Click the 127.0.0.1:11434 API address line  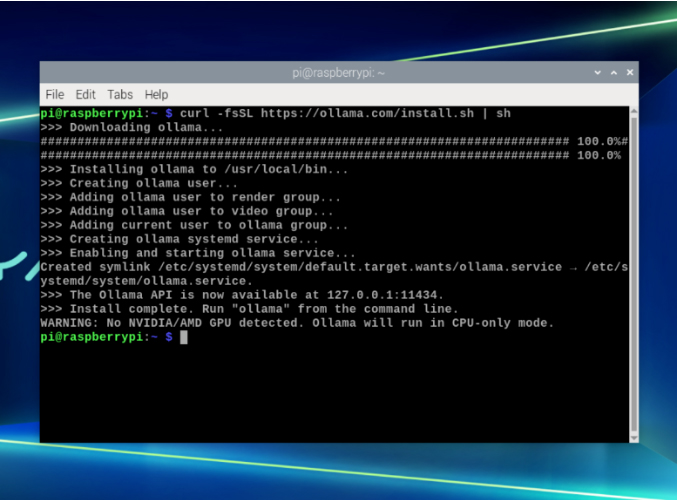[242, 295]
